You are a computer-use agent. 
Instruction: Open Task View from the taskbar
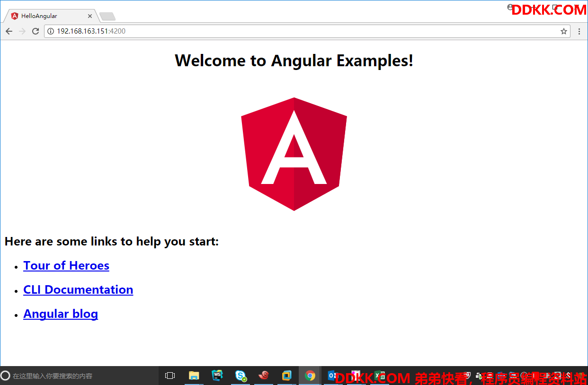pos(170,376)
